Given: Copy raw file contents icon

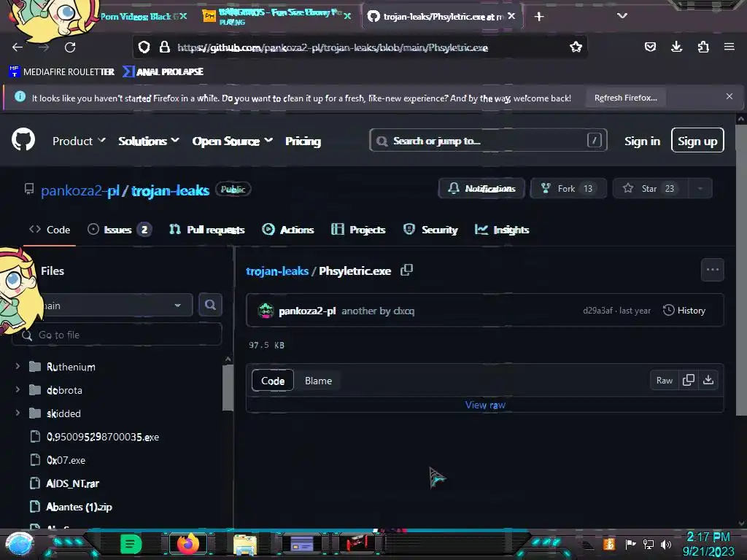Looking at the screenshot, I should 689,380.
